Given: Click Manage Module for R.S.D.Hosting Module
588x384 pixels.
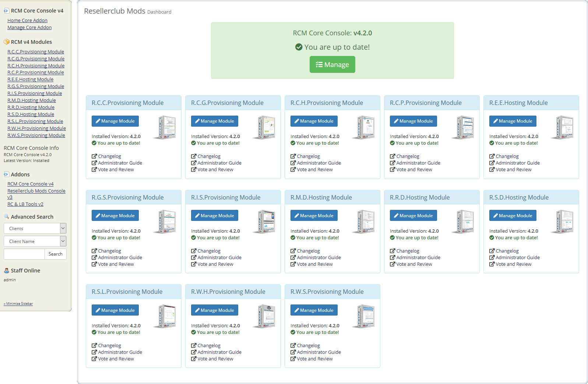Looking at the screenshot, I should (513, 215).
